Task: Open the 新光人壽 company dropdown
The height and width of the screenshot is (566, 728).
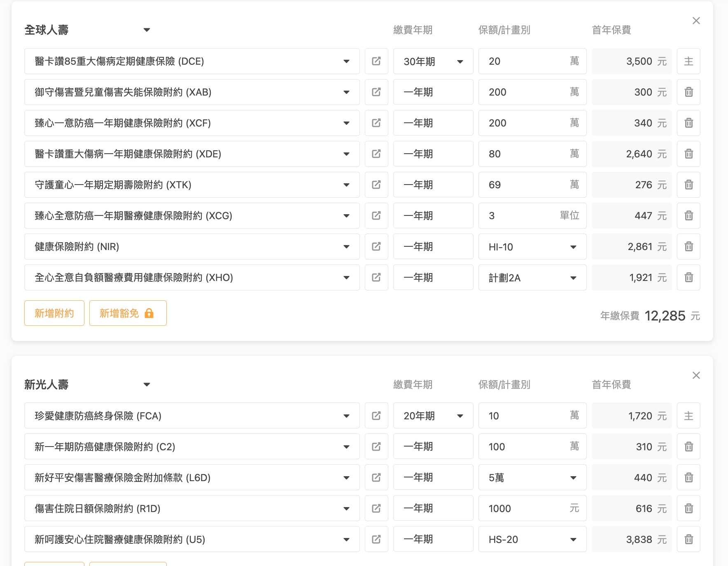Action: (87, 385)
